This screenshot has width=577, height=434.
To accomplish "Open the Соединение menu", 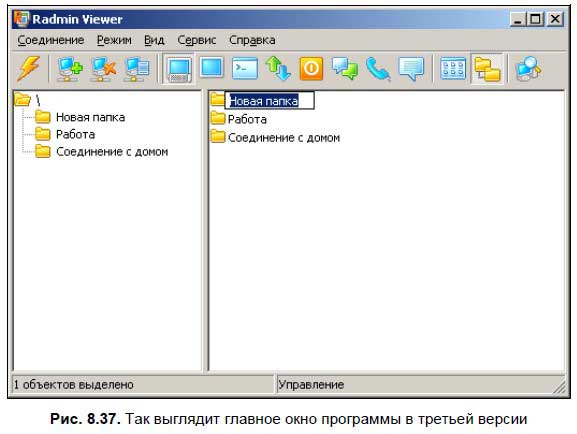I will pyautogui.click(x=51, y=40).
